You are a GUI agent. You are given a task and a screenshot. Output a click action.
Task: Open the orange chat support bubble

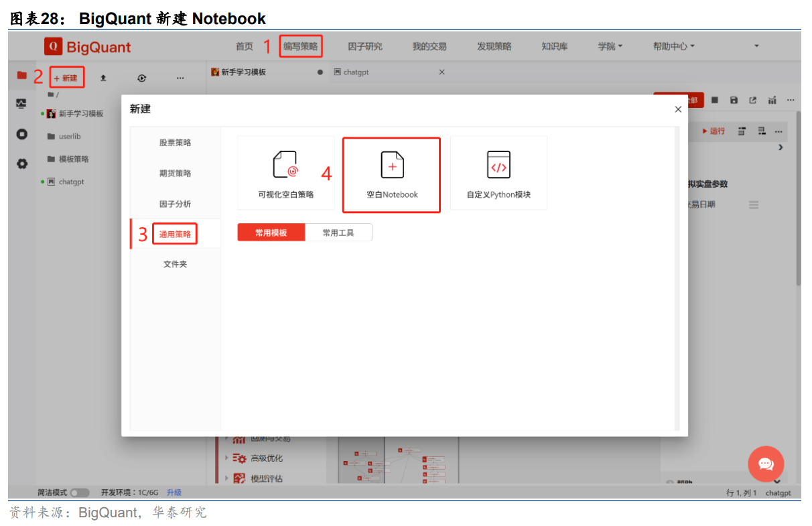coord(766,464)
